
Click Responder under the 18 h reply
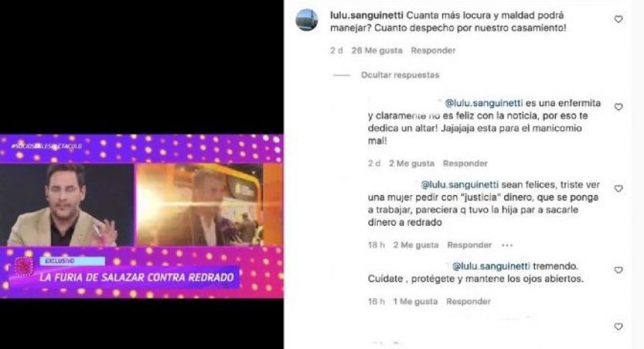pyautogui.click(x=469, y=245)
